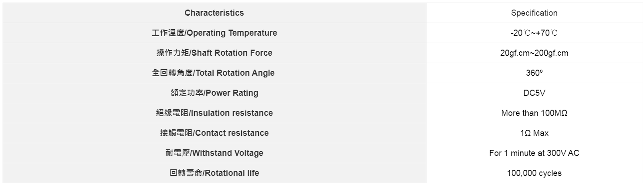The width and height of the screenshot is (644, 185).
Task: Click the Characteristics column header
Action: point(214,13)
